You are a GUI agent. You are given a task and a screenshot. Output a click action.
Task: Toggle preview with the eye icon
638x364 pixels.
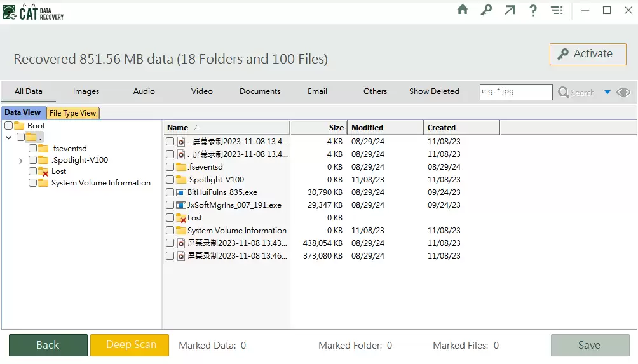623,92
